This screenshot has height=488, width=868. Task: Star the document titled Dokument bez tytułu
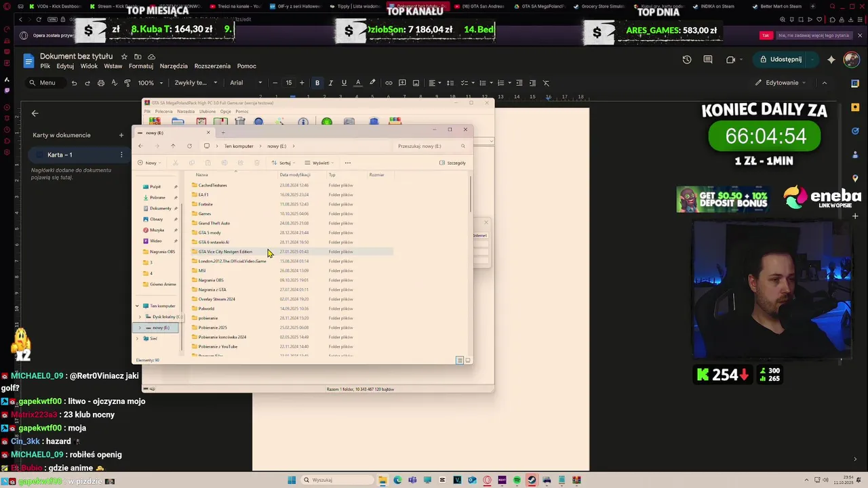pyautogui.click(x=124, y=56)
